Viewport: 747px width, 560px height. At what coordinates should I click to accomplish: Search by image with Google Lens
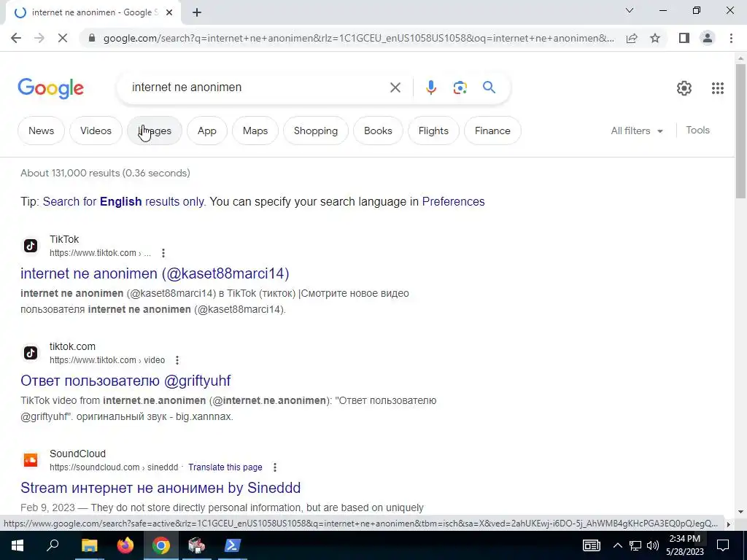(x=460, y=87)
